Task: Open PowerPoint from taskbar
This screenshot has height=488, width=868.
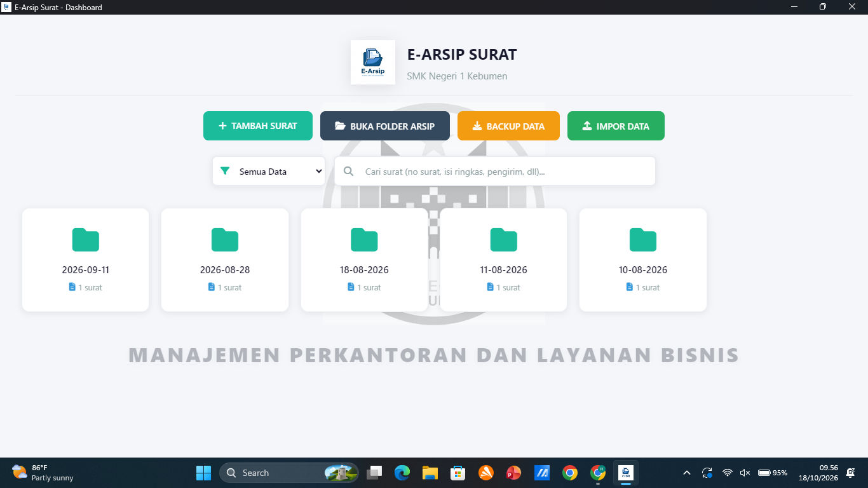Action: (x=514, y=473)
